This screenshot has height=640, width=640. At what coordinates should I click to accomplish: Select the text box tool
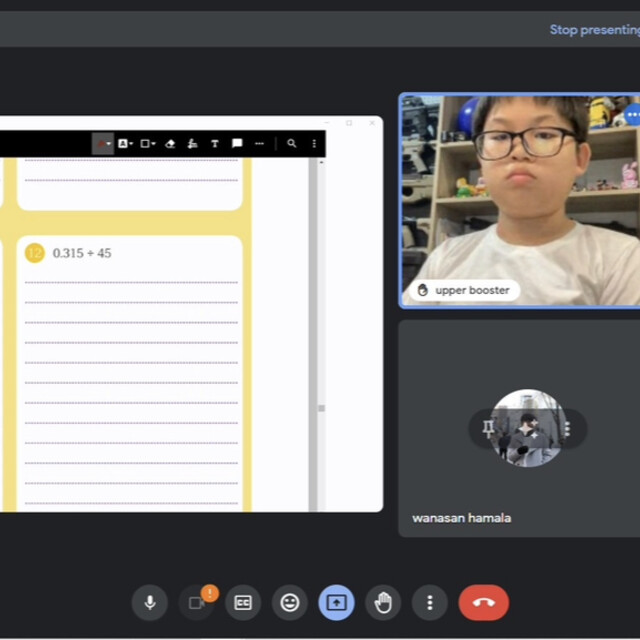[215, 144]
